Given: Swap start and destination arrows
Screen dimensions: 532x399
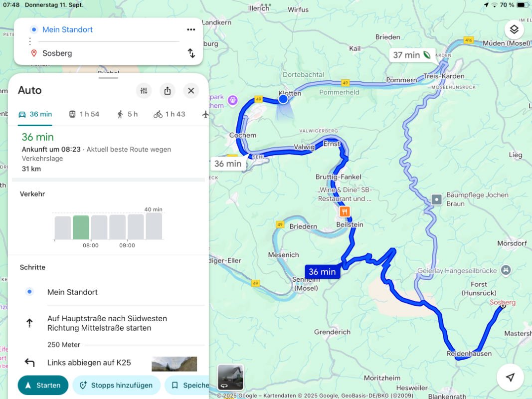Looking at the screenshot, I should [x=191, y=53].
